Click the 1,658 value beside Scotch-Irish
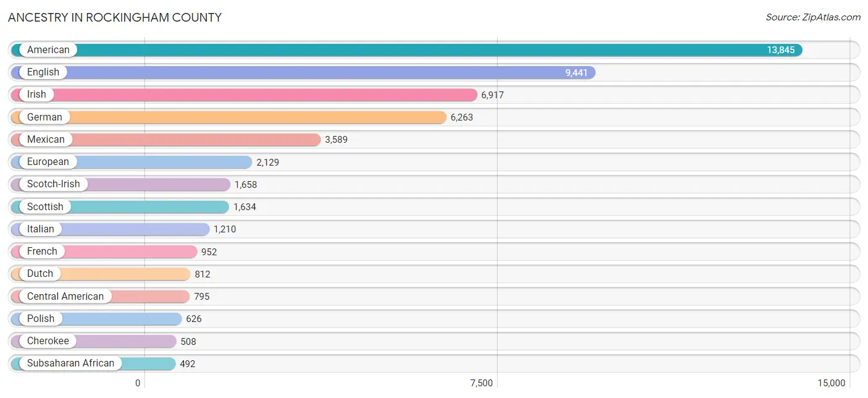 pos(246,184)
